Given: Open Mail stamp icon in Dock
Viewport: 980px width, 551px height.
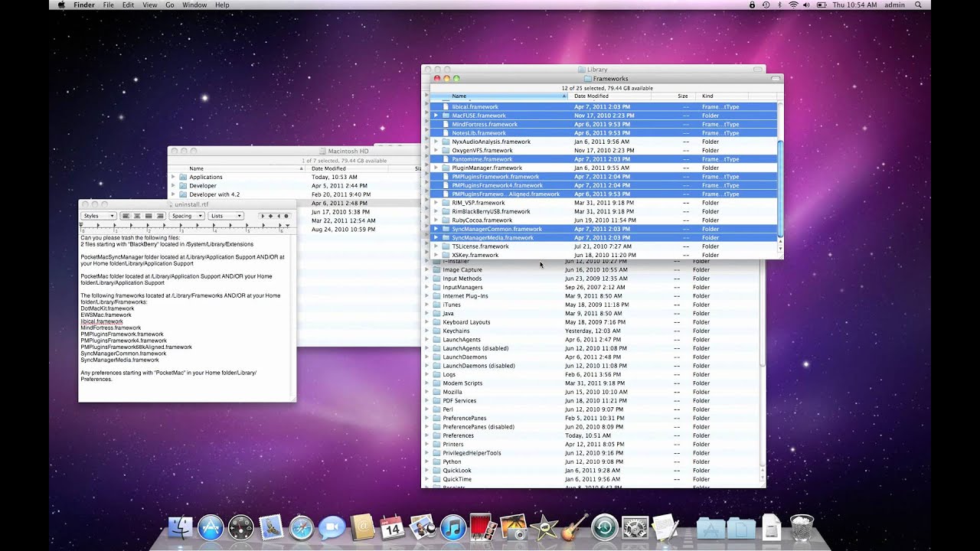Looking at the screenshot, I should pyautogui.click(x=271, y=527).
